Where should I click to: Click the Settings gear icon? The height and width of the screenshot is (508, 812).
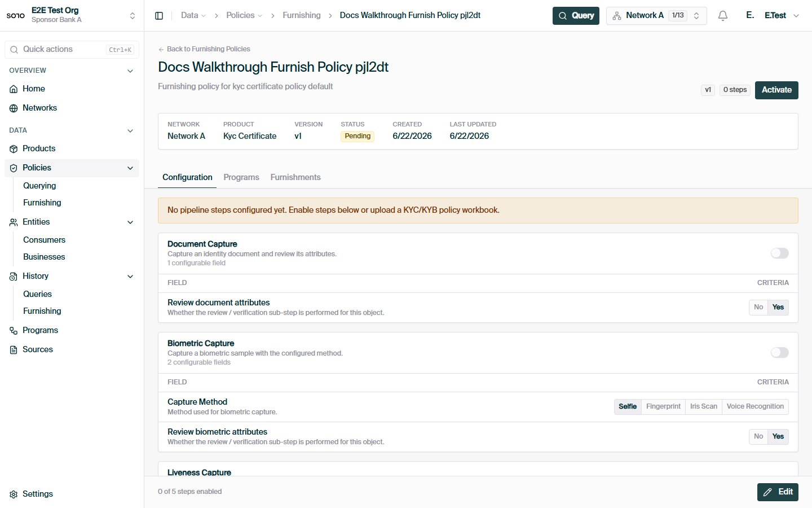tap(14, 494)
